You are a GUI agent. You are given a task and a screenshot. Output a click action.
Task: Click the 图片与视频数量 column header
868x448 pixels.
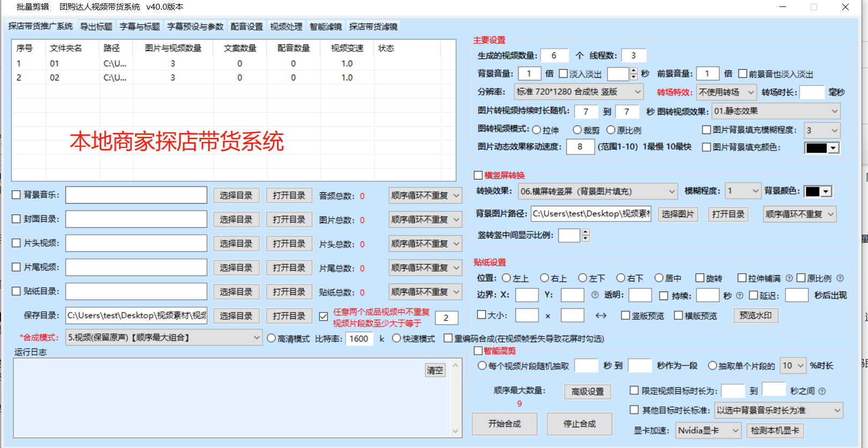(x=173, y=48)
